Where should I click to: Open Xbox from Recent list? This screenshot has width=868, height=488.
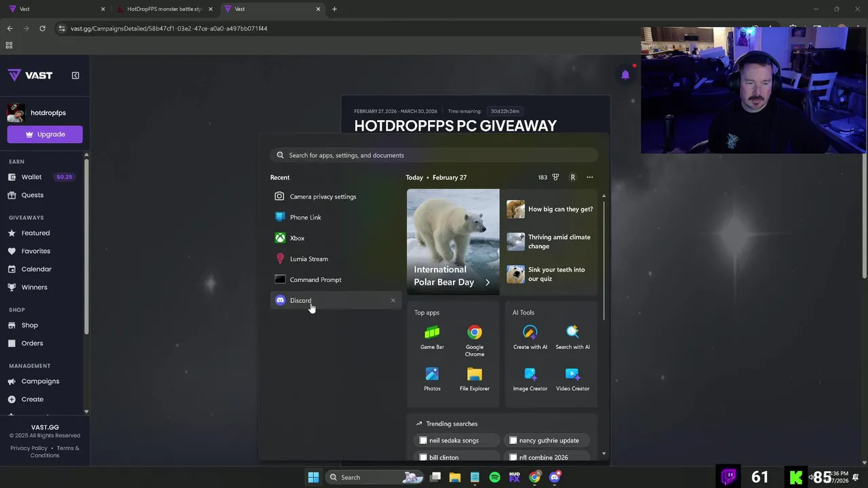click(x=336, y=238)
